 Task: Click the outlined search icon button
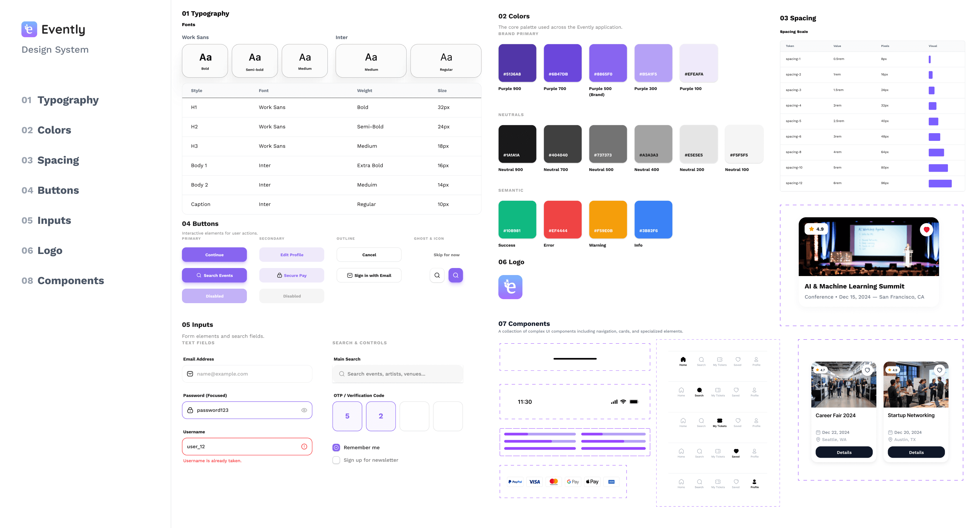click(x=437, y=275)
